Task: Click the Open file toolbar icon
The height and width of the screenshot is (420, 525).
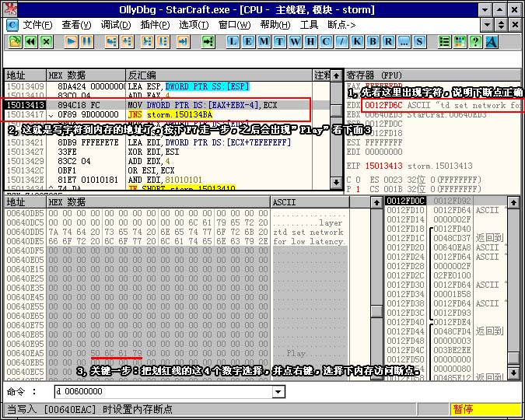Action: click(x=15, y=42)
